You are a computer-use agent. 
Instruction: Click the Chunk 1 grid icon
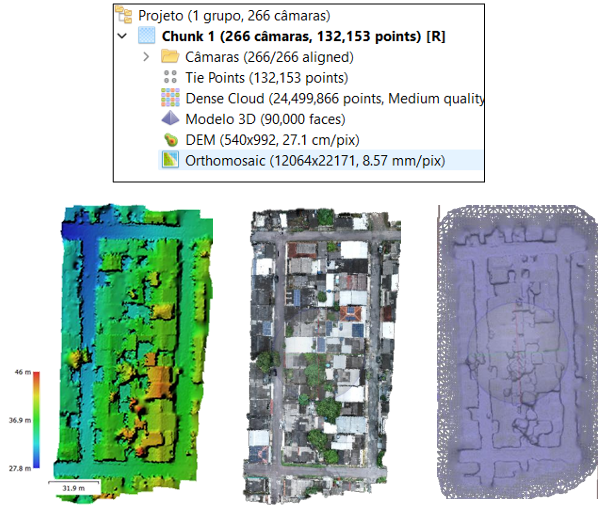[147, 35]
